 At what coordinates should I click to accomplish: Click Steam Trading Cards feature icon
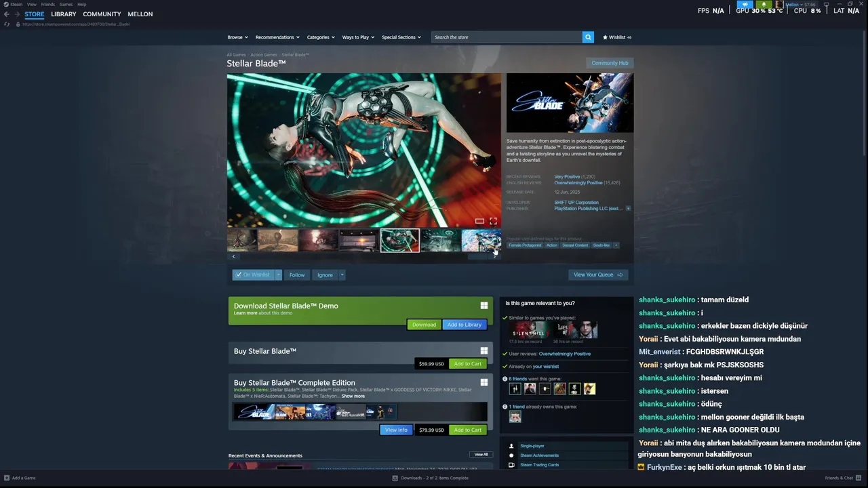click(511, 465)
